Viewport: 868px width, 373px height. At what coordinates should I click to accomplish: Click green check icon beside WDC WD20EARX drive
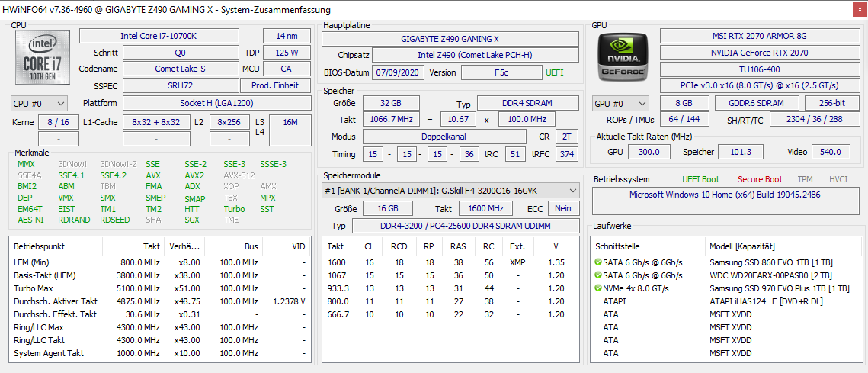(598, 275)
